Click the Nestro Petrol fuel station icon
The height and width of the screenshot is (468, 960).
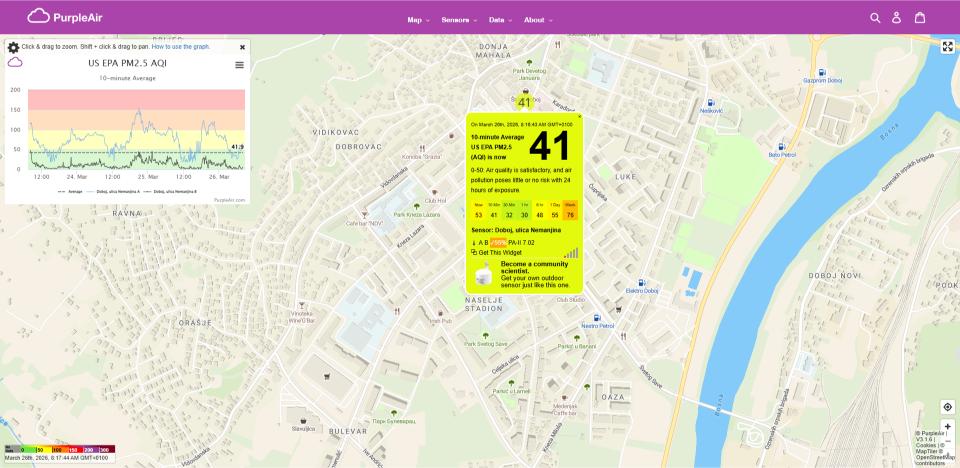coord(597,318)
